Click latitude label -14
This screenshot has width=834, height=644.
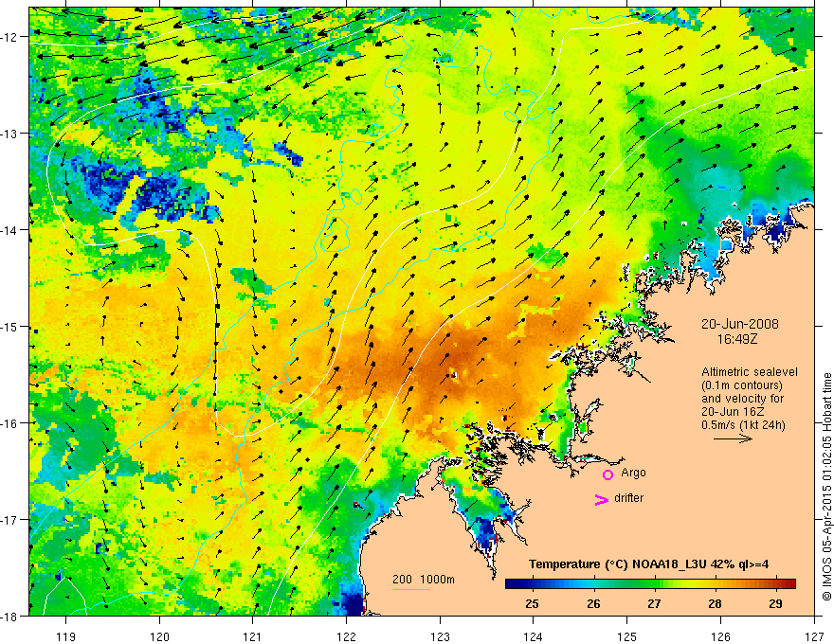(10, 230)
